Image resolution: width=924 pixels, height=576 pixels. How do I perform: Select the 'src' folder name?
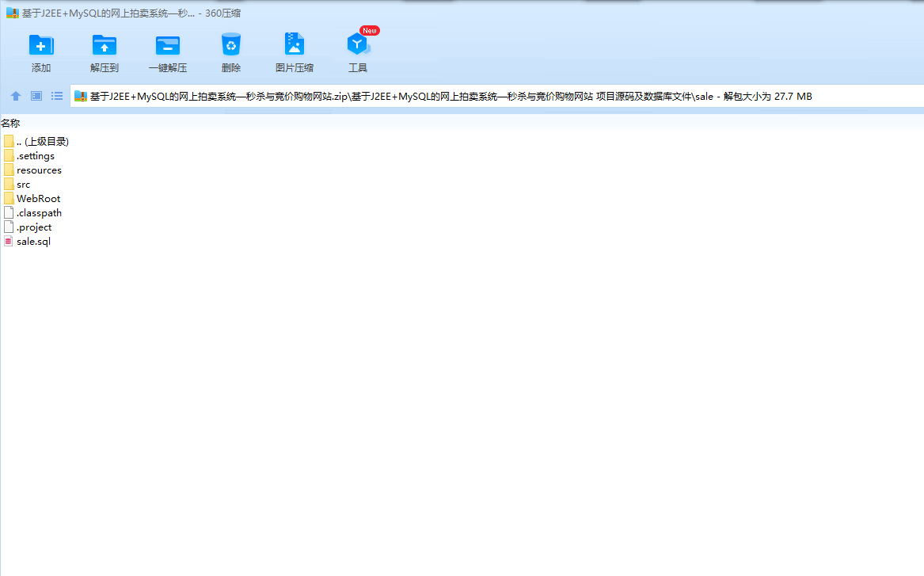[23, 185]
